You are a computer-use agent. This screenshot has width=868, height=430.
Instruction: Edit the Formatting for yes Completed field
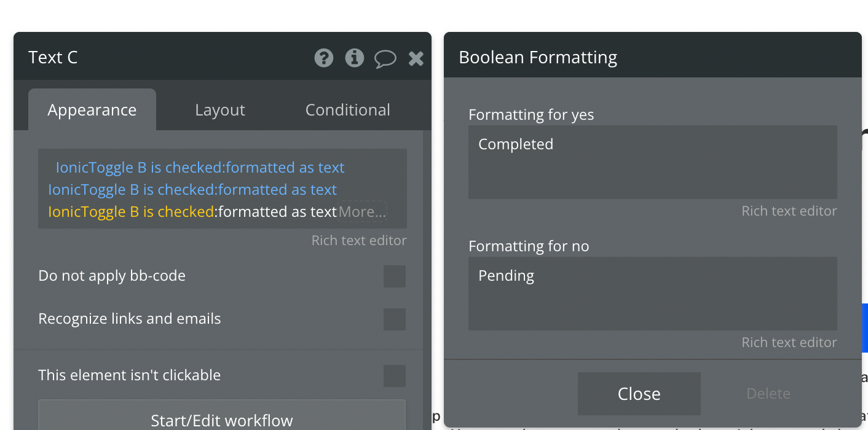click(x=653, y=162)
